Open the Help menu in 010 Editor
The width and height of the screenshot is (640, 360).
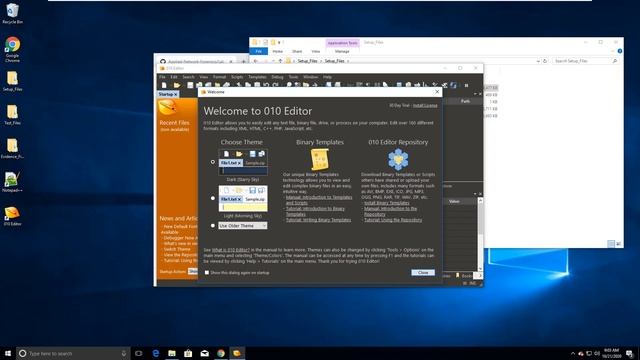327,77
